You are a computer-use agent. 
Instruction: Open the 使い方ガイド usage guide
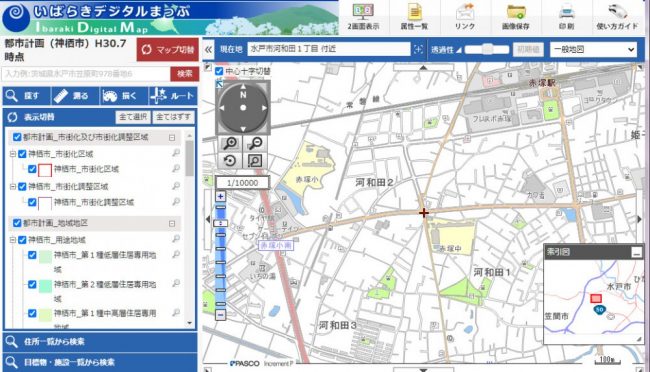(x=617, y=17)
